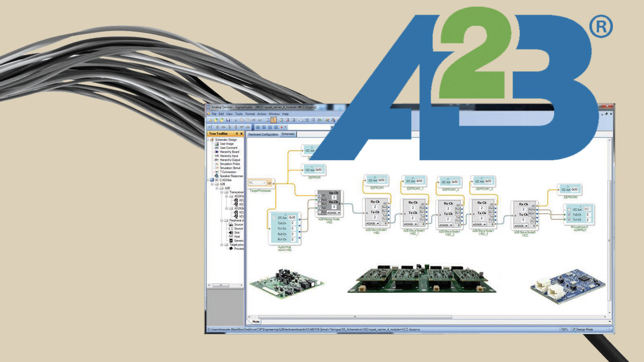This screenshot has height=362, width=644.
Task: Select the User Comment tool
Action: tap(228, 149)
